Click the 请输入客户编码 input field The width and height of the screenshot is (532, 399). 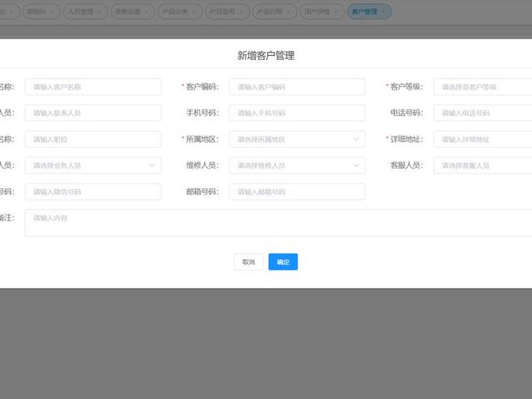(297, 87)
